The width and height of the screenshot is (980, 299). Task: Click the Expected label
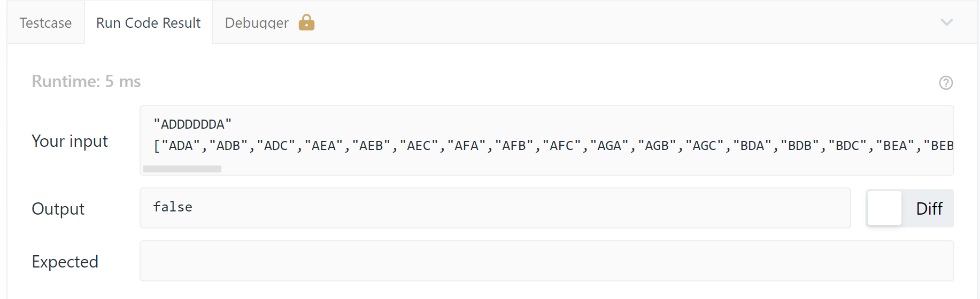click(x=65, y=262)
